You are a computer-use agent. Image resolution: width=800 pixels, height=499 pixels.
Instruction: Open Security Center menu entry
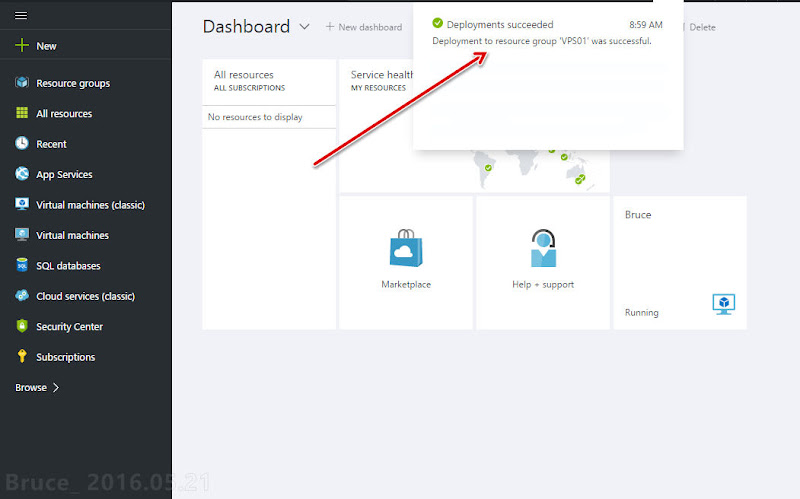pos(69,327)
